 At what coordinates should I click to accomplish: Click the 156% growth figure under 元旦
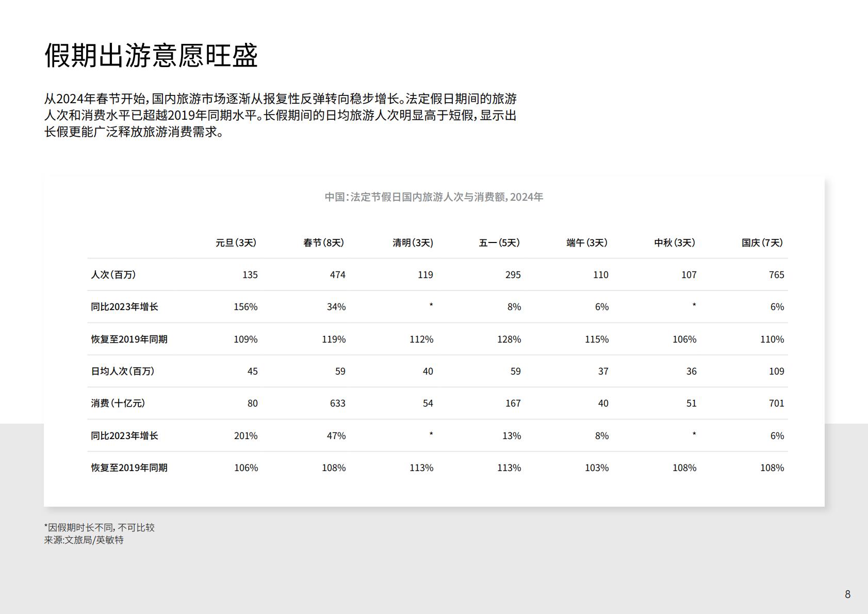245,307
